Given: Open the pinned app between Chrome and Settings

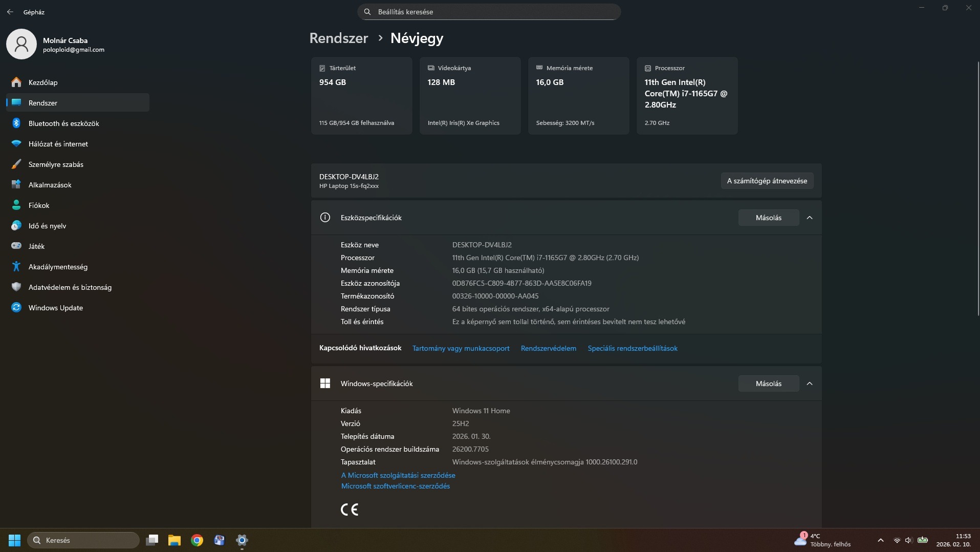Looking at the screenshot, I should pyautogui.click(x=220, y=540).
